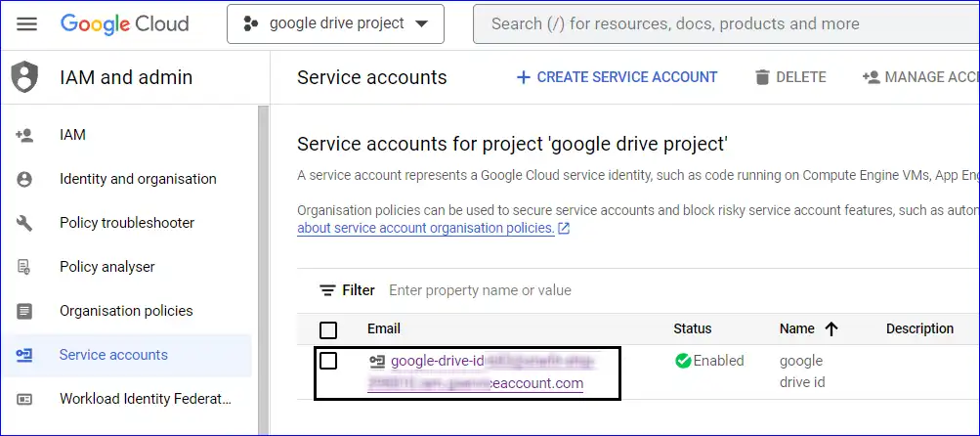Click the Filter icon

[327, 290]
